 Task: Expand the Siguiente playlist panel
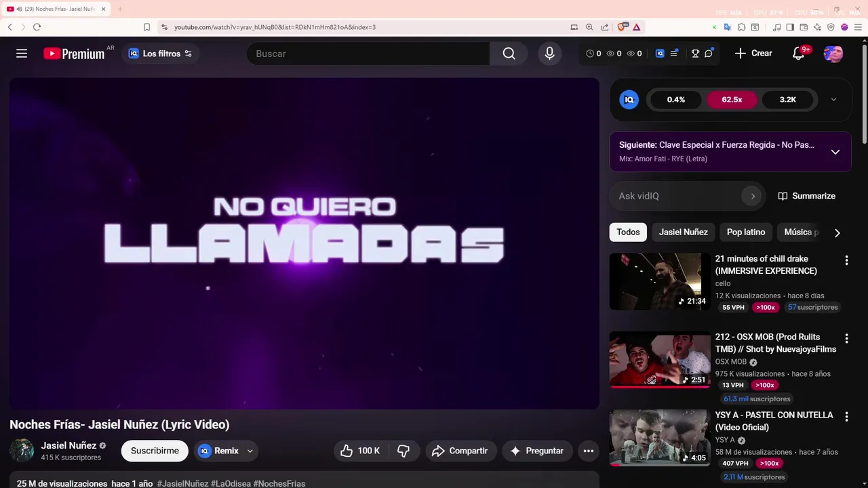click(x=835, y=152)
